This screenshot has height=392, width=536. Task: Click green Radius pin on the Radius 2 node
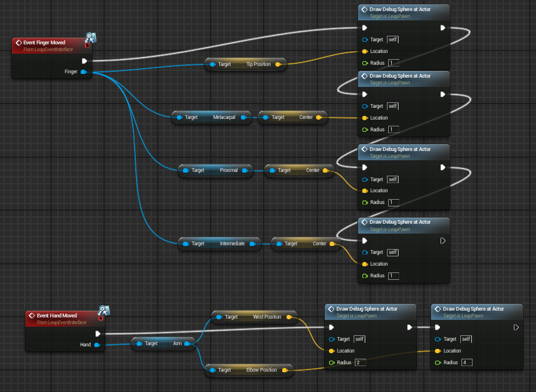click(x=331, y=362)
